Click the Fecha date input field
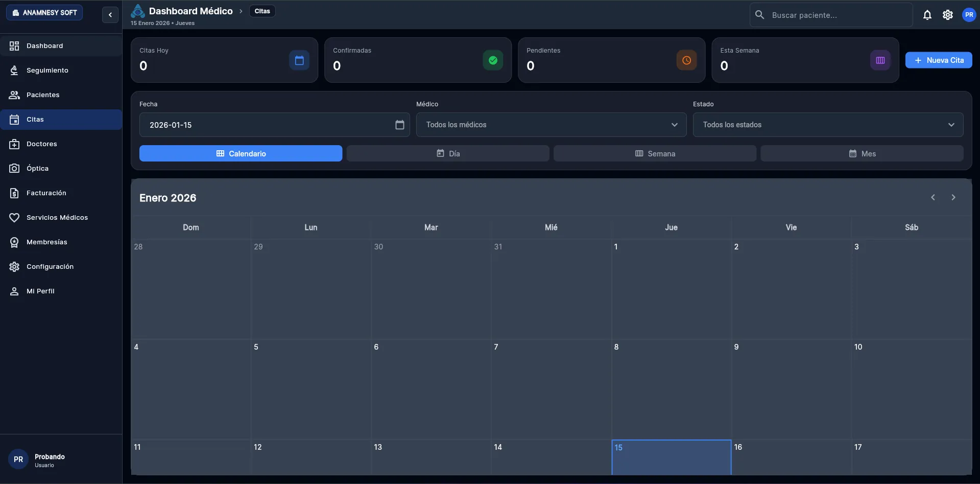Image resolution: width=980 pixels, height=484 pixels. click(x=275, y=125)
